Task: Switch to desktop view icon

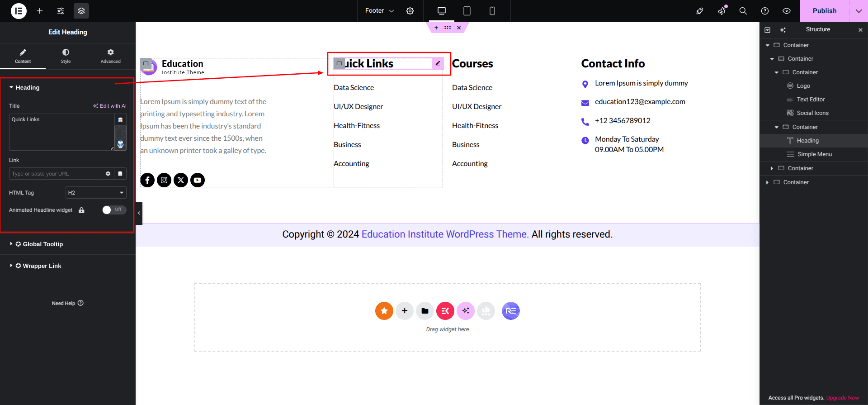Action: point(442,11)
